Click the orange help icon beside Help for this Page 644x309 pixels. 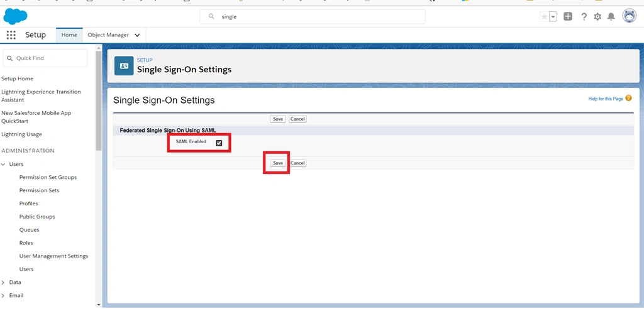pos(628,99)
